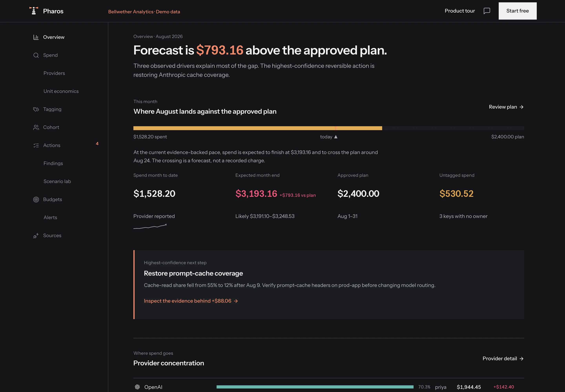565x392 pixels.
Task: Click the Tagging tags icon
Action: pyautogui.click(x=36, y=109)
